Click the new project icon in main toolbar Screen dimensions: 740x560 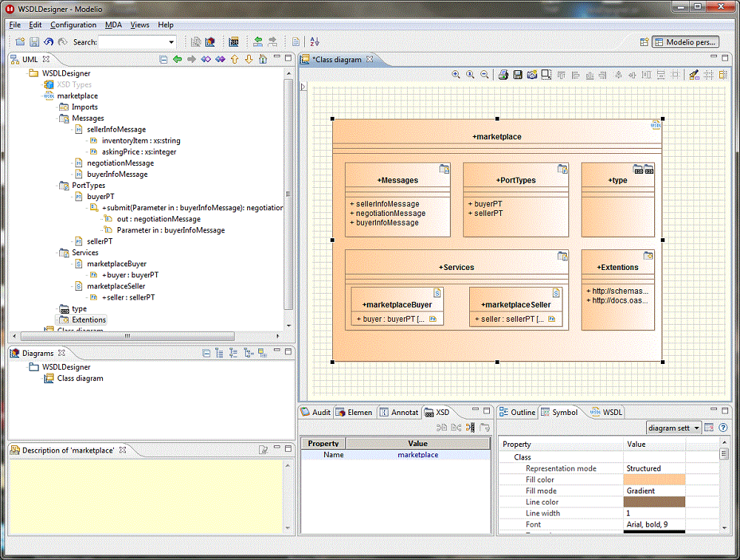20,42
